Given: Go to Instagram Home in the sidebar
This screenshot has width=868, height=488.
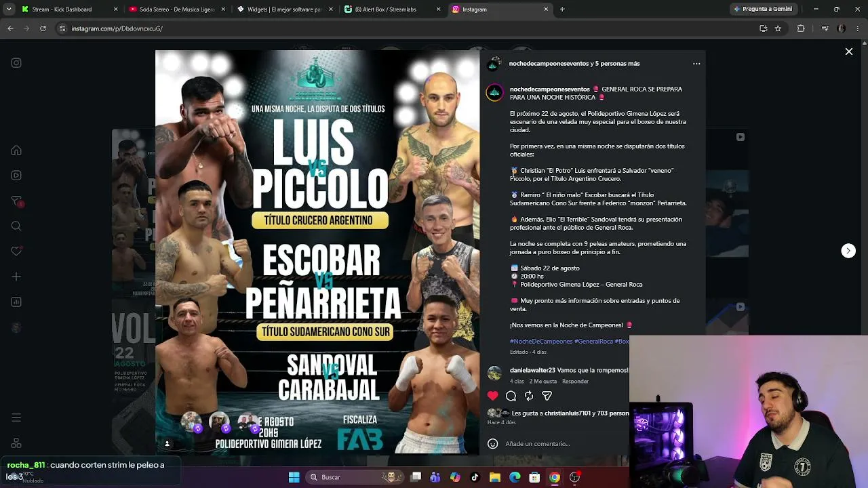Looking at the screenshot, I should click(x=16, y=150).
